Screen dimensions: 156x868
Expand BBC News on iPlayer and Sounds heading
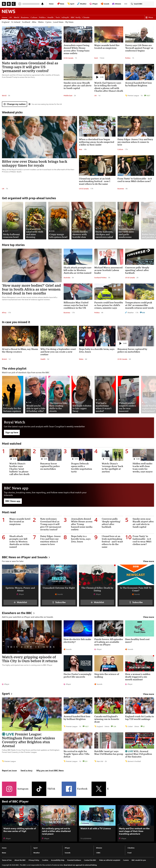pos(26,557)
